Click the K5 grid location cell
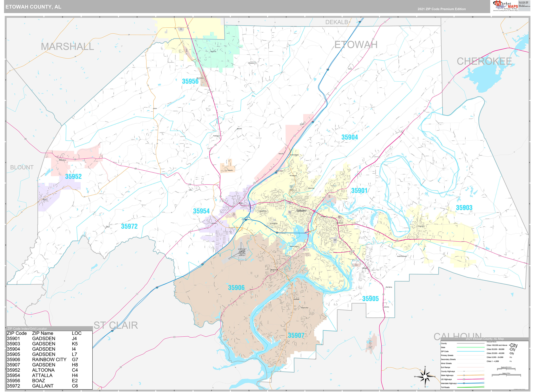Viewport: 533px width, 392px height. click(75, 344)
